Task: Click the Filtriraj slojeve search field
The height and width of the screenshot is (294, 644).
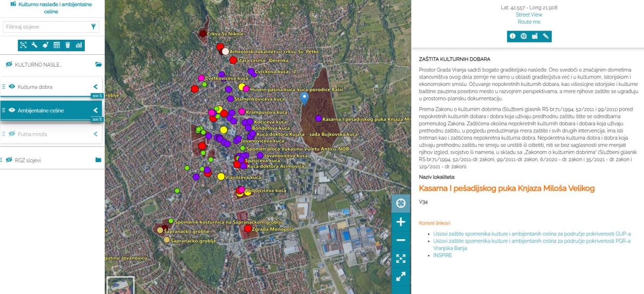Action: (x=46, y=27)
